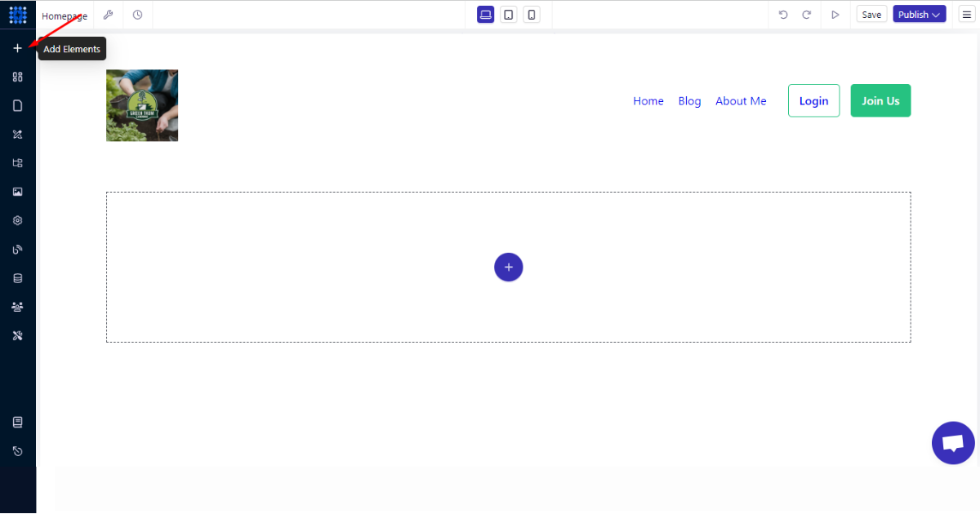Image resolution: width=980 pixels, height=514 pixels.
Task: Open the layers tree icon in sidebar
Action: 17,163
